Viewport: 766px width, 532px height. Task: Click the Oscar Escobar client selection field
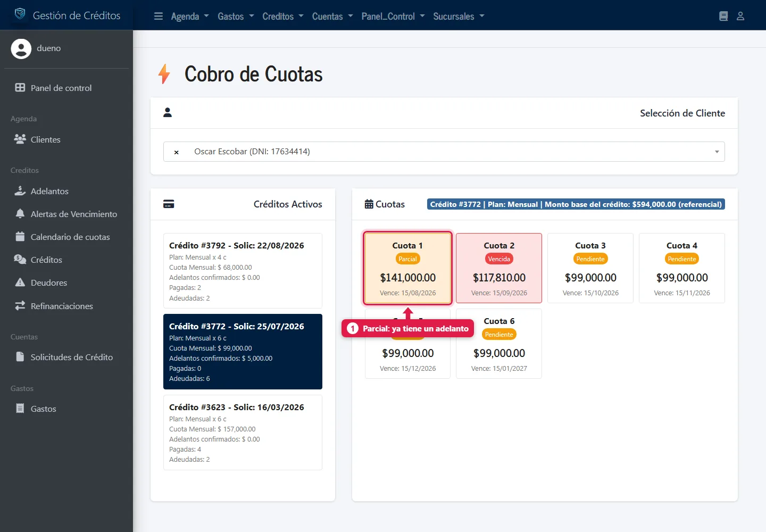(444, 152)
